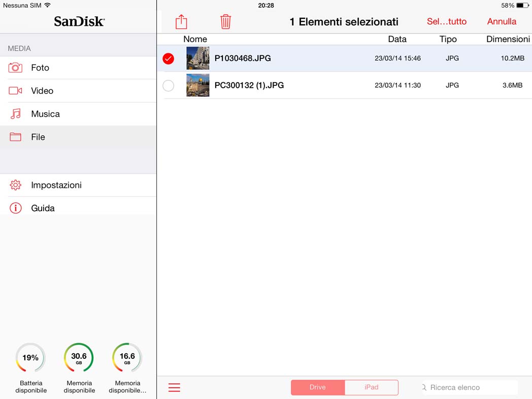
Task: Select the PC300132 (1).JPG checkbox
Action: (169, 85)
